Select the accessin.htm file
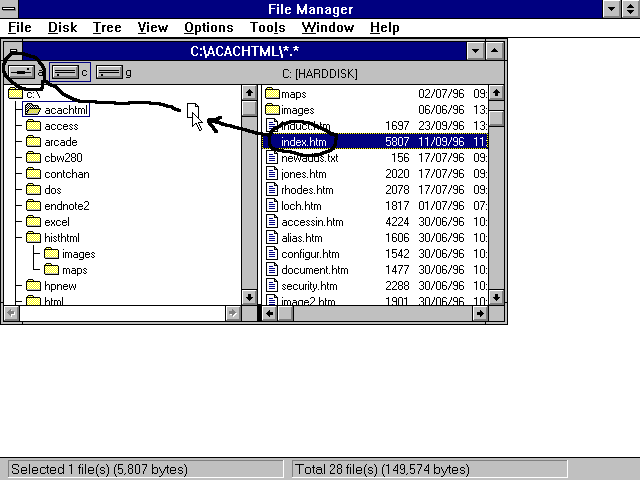Viewport: 640px width, 480px height. click(312, 222)
